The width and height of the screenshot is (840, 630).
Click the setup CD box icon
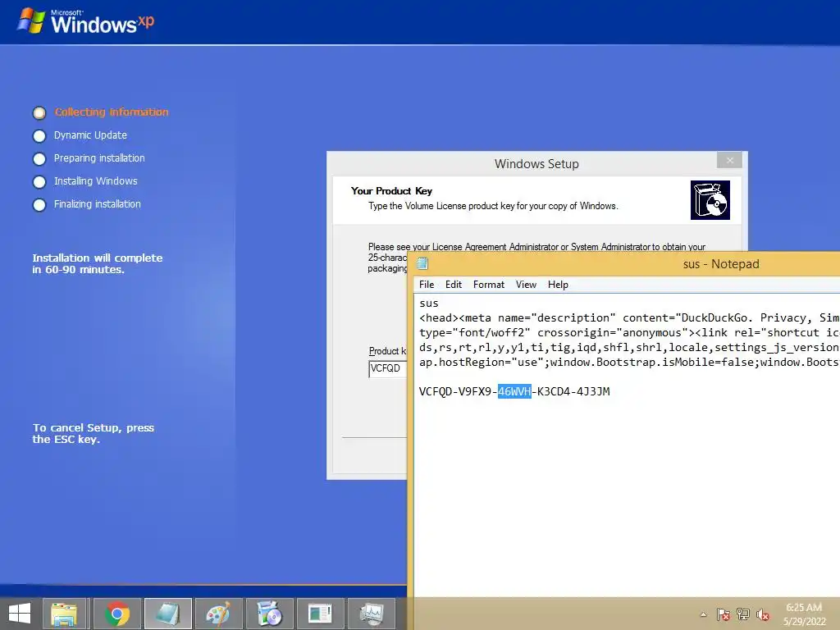pyautogui.click(x=710, y=200)
